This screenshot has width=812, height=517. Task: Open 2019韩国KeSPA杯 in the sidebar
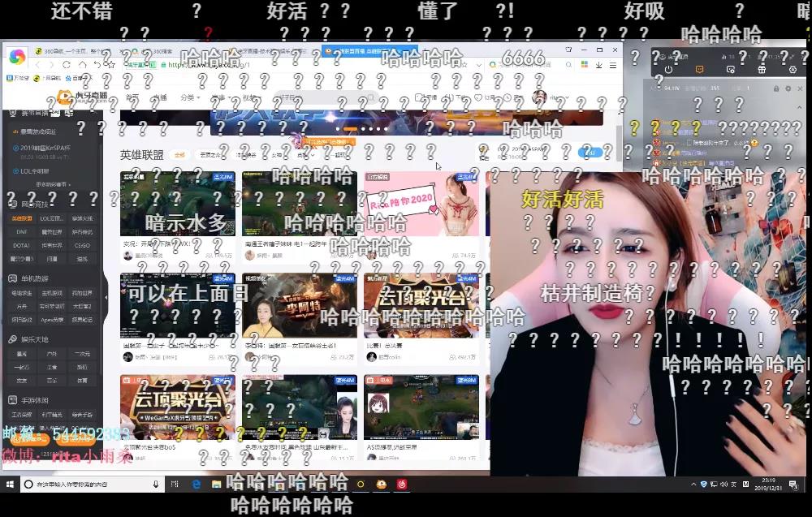[45, 148]
